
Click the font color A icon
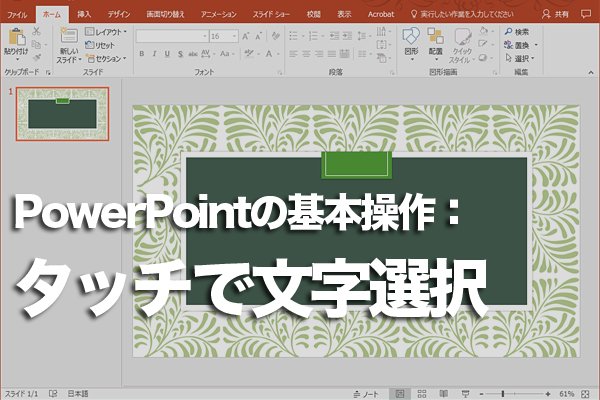click(269, 54)
